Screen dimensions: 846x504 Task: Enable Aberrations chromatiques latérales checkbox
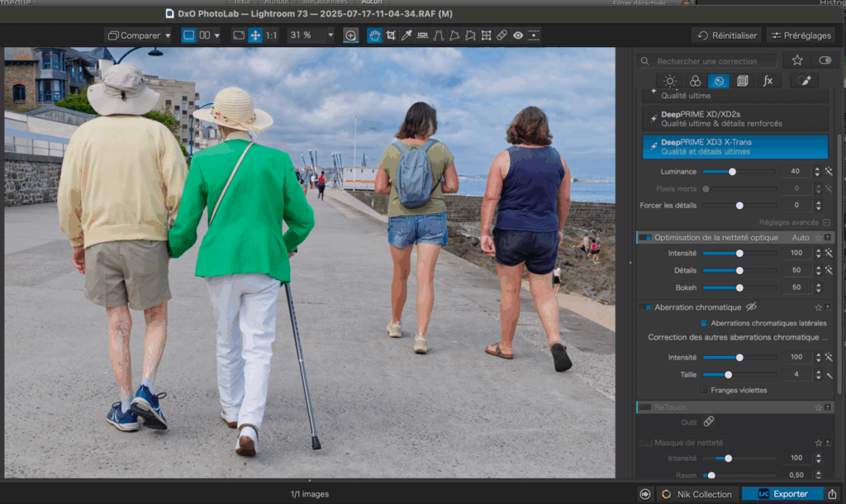[705, 323]
